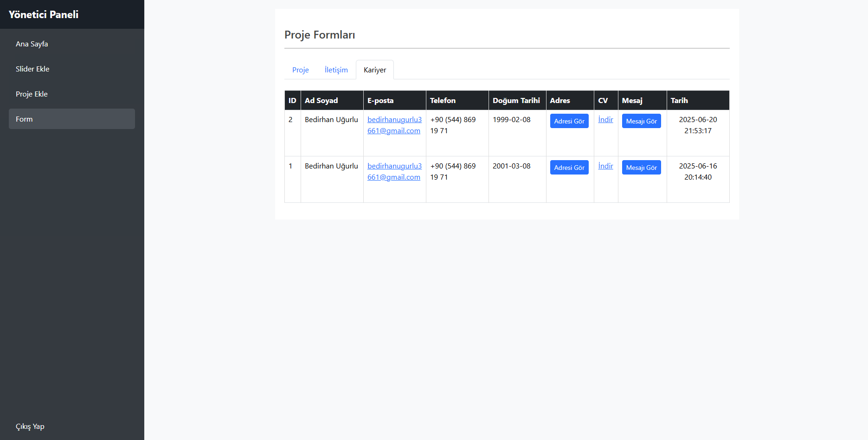Open Proje Ekle in sidebar
Viewport: 868px width, 440px height.
pyautogui.click(x=32, y=94)
